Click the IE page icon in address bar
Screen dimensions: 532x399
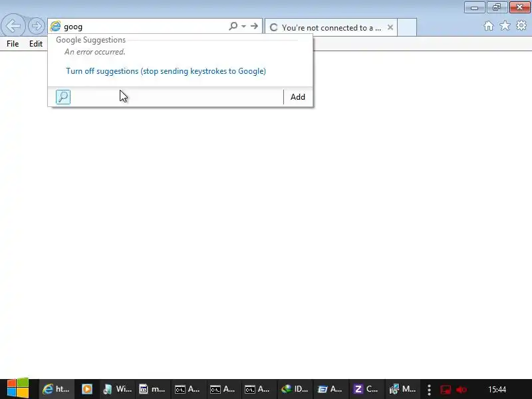pos(55,26)
